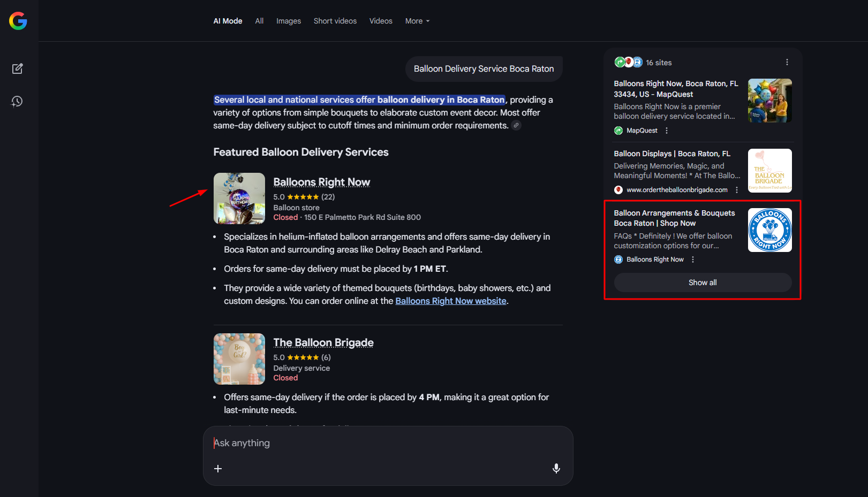Click the Google logo icon
This screenshot has width=868, height=497.
coord(18,21)
